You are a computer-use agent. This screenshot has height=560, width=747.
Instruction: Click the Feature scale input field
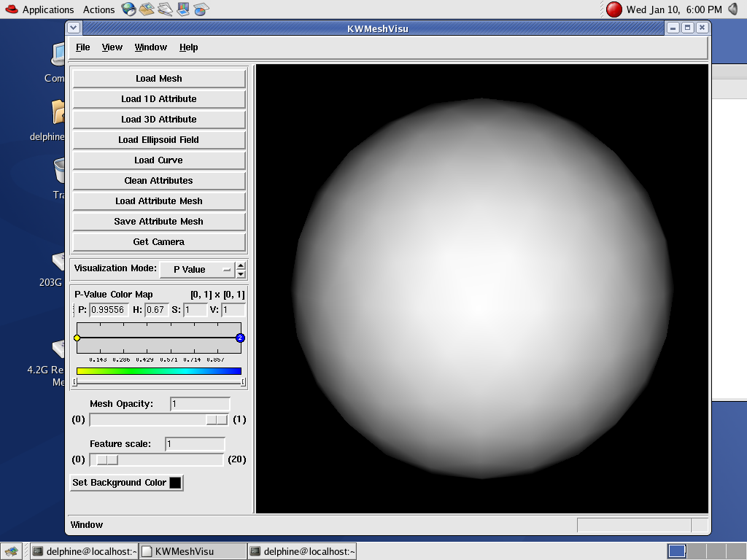click(x=195, y=444)
